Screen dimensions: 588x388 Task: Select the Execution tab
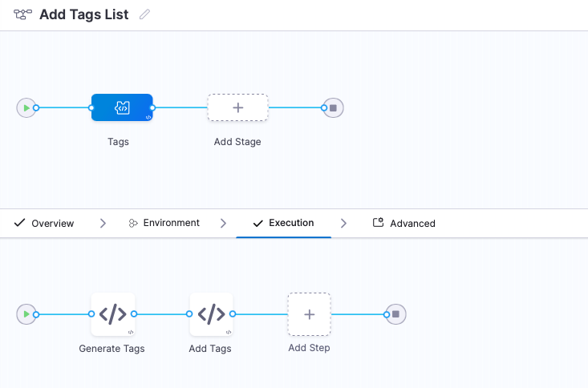point(283,223)
